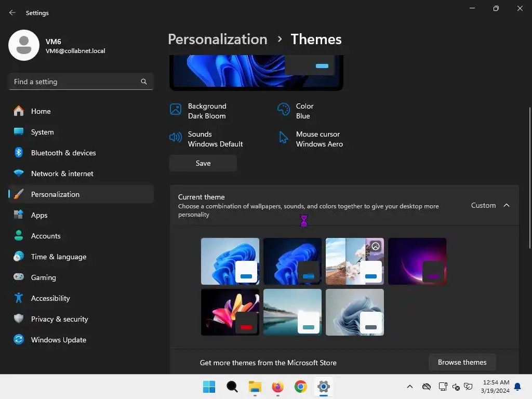Open the Accounts settings category

point(81,235)
